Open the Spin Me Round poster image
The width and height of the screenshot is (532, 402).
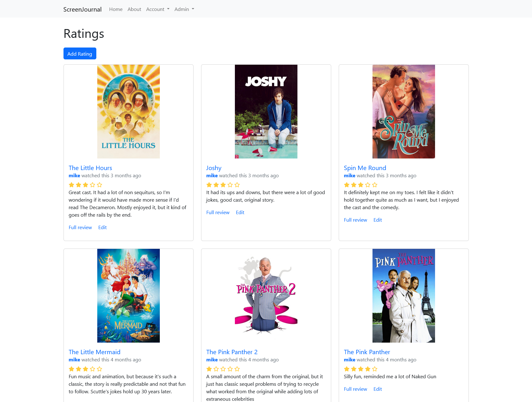(x=403, y=112)
